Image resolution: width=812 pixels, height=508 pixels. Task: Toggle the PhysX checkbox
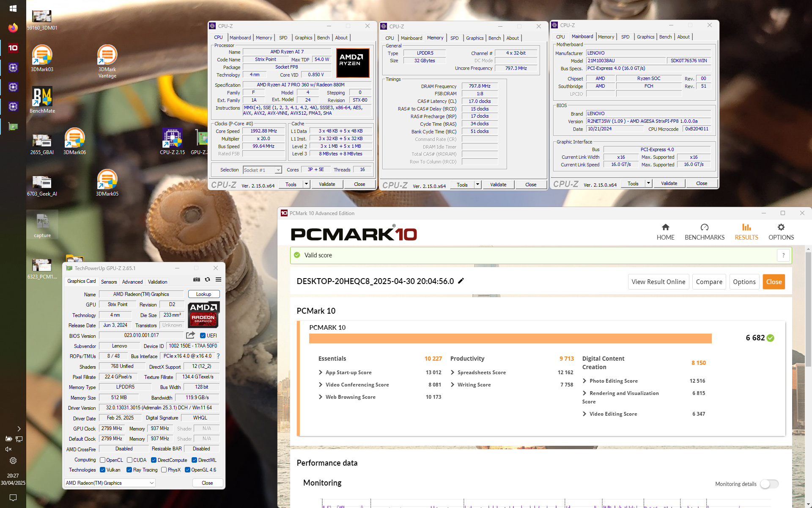pyautogui.click(x=164, y=470)
